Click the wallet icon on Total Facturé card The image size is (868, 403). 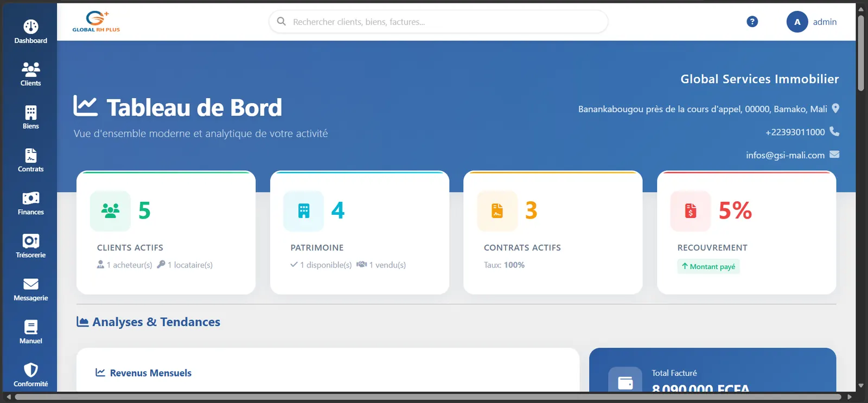[625, 382]
